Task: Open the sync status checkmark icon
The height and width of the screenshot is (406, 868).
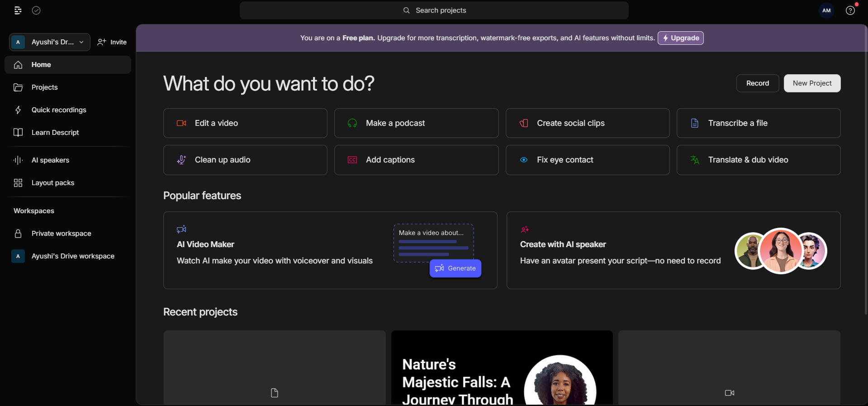Action: pos(36,10)
